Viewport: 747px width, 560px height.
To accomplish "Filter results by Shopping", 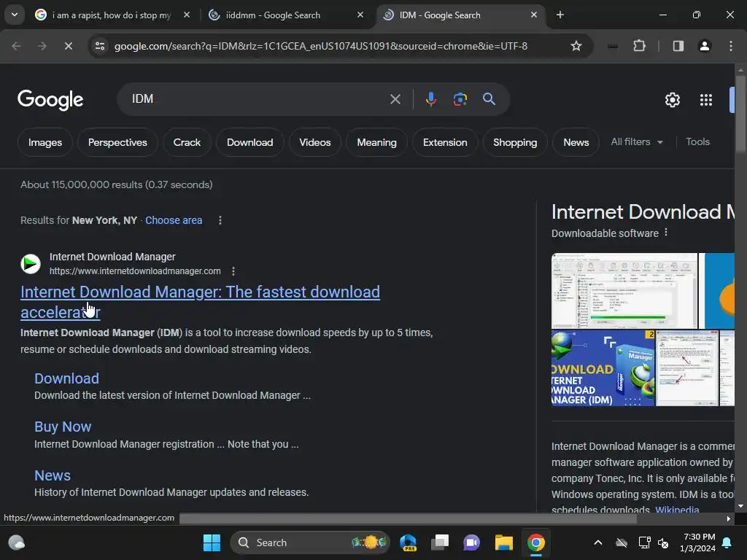I will (x=515, y=142).
